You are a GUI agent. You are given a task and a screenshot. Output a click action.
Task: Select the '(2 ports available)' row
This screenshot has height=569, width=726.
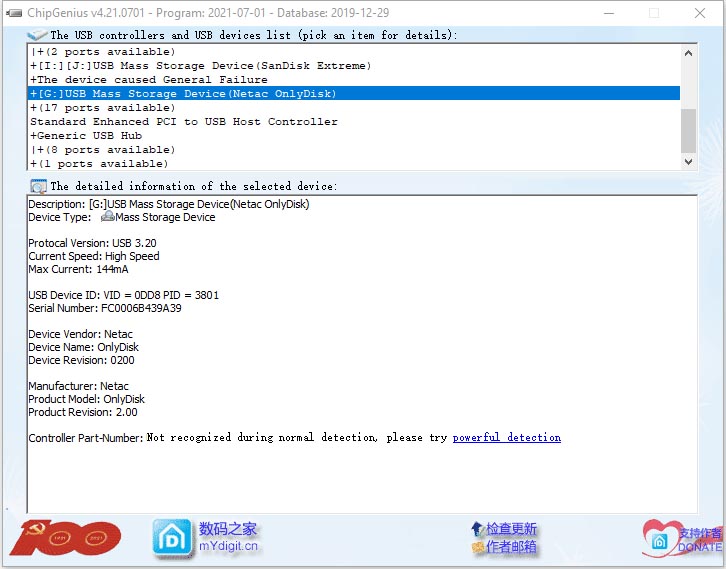(x=353, y=51)
